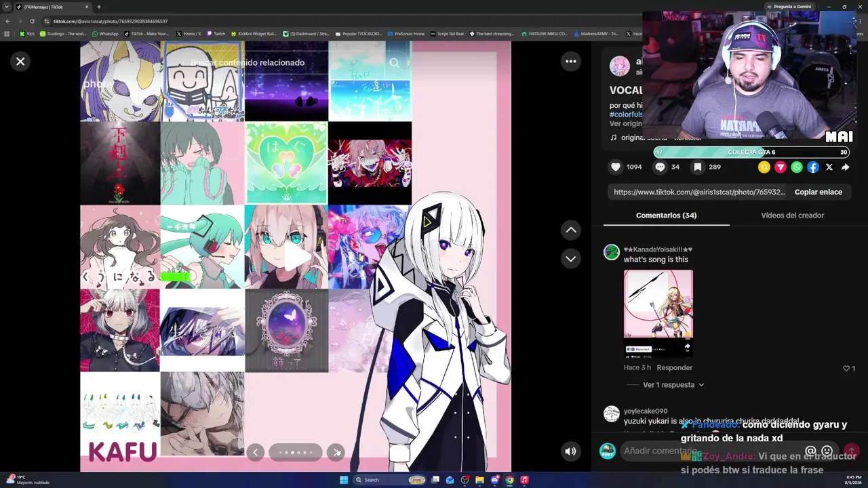Mention a user with the @ icon
Image resolution: width=868 pixels, height=488 pixels.
(810, 451)
